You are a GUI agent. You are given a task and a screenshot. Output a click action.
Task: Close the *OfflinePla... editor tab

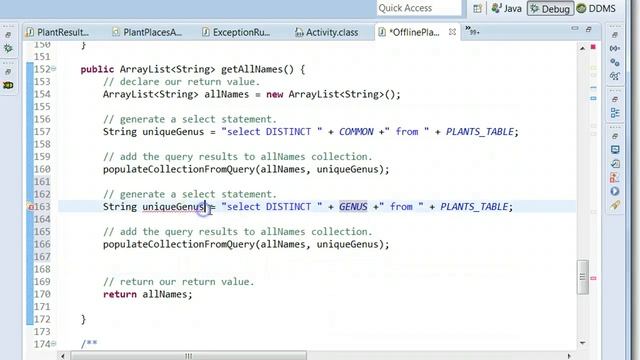pos(452,32)
